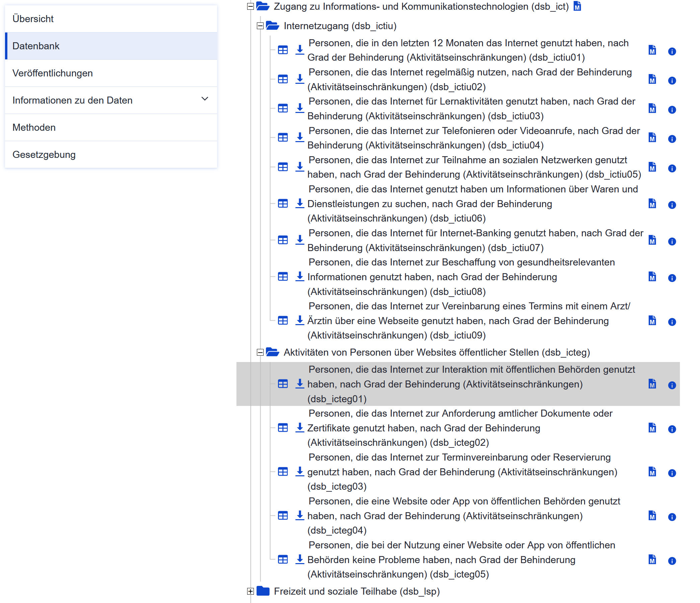
Task: Open Internet-Banking dataset dsb_ictiu07
Action: [x=475, y=240]
